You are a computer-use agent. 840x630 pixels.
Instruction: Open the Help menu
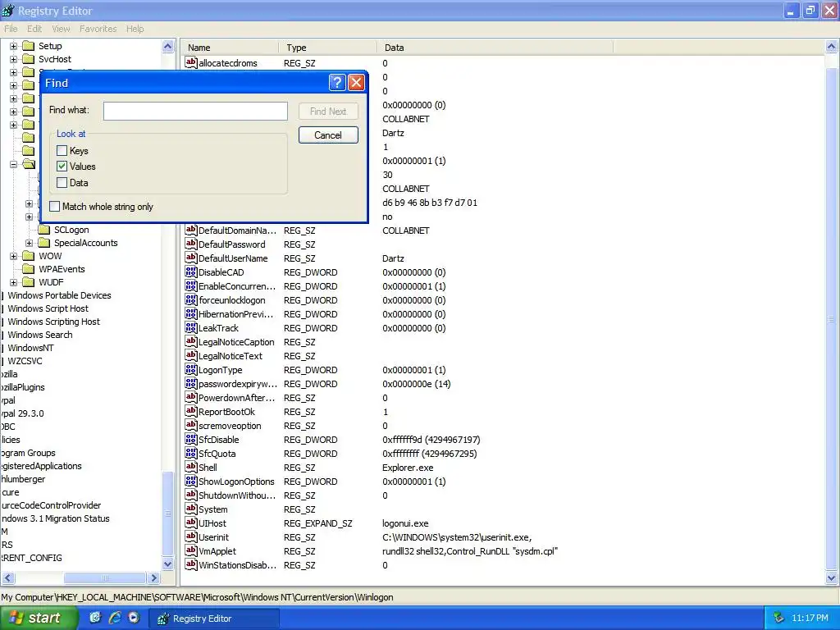135,29
